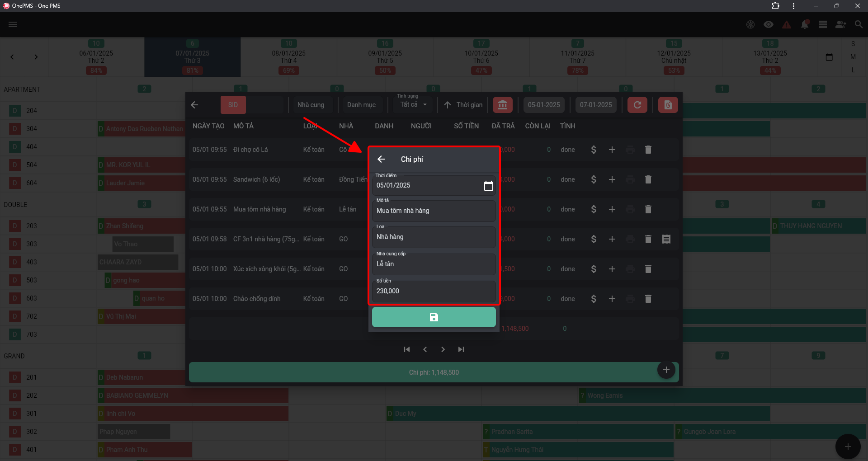Delete the Cháo chống dính expense row
The width and height of the screenshot is (868, 461).
[648, 299]
